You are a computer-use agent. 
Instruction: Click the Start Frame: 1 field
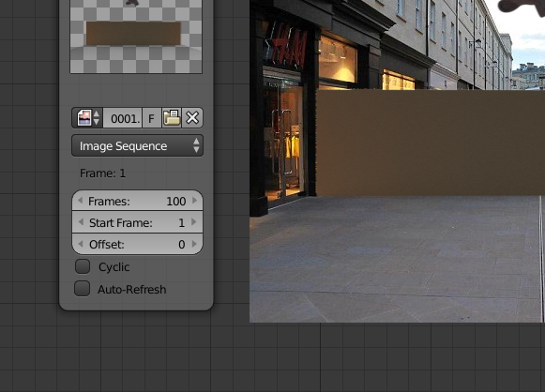(137, 222)
